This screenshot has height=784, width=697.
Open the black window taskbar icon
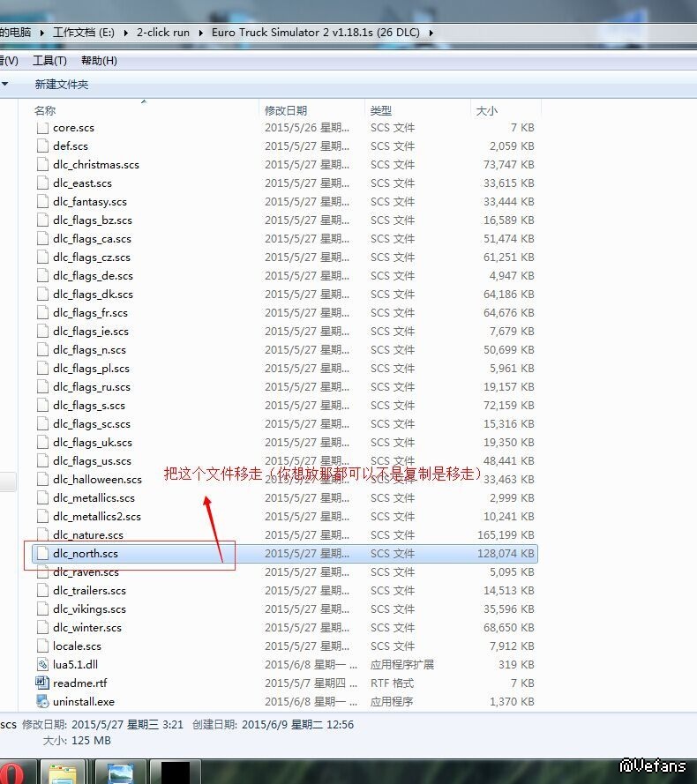click(x=175, y=773)
